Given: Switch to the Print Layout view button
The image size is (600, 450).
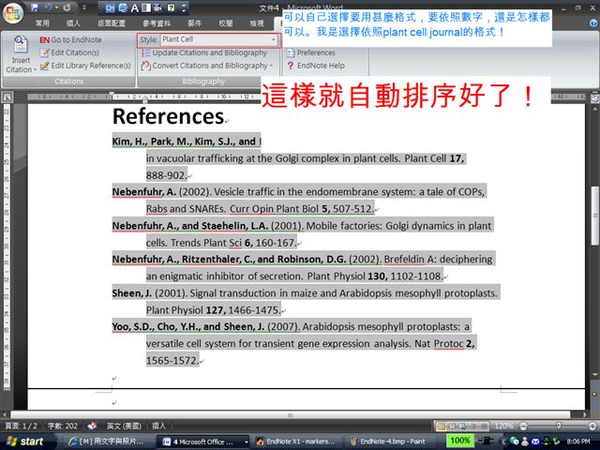Looking at the screenshot, I should point(441,426).
